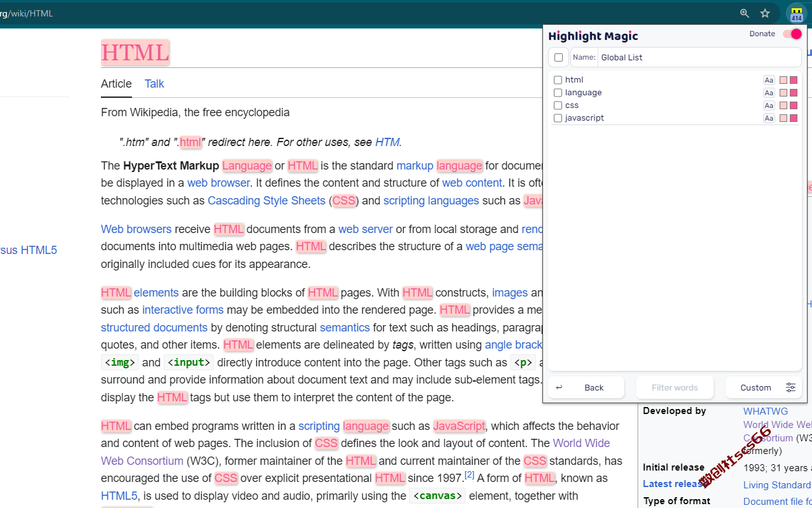Toggle case sensitivity Aa for css
812x508 pixels.
click(769, 105)
